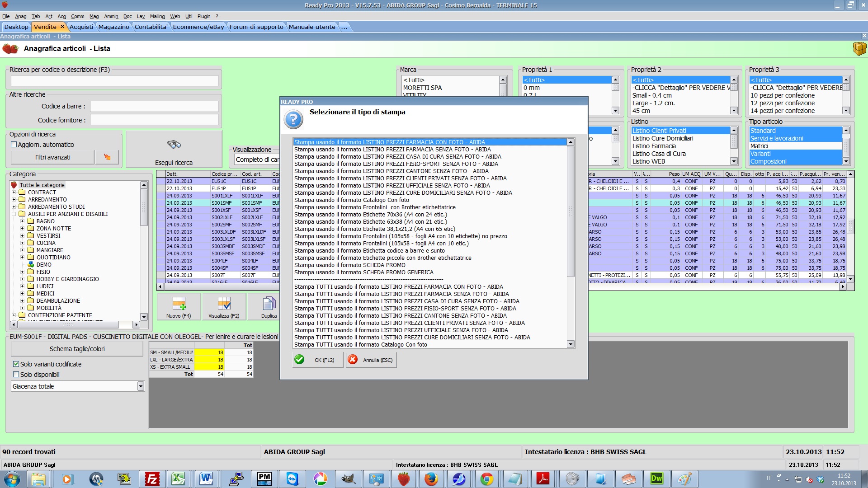The image size is (868, 488).
Task: Click the green checkmark OK icon
Action: (x=299, y=360)
